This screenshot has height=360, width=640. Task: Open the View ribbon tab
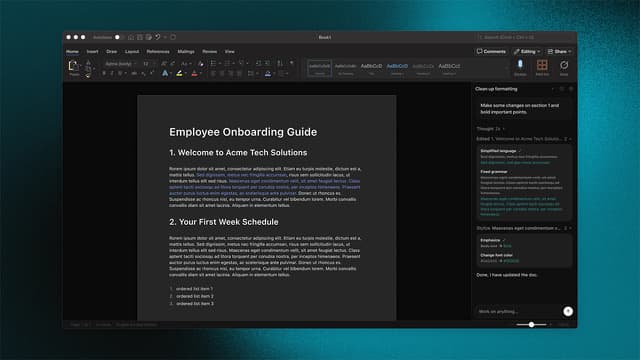229,52
